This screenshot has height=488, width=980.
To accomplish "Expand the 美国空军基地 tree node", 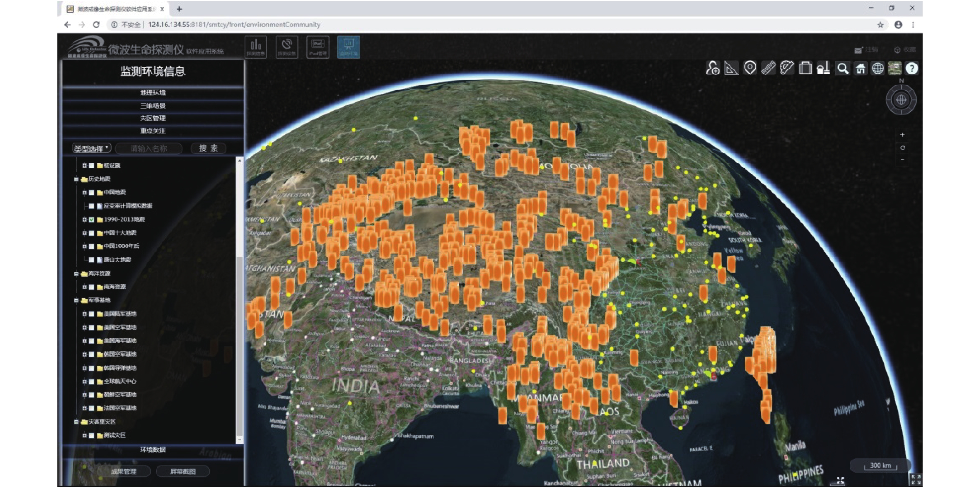I will click(84, 328).
